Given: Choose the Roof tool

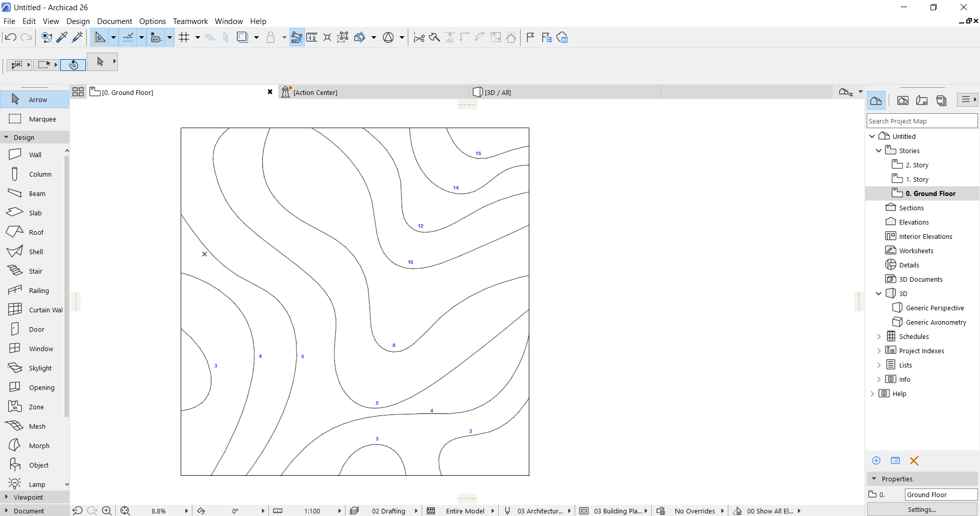Looking at the screenshot, I should 36,232.
